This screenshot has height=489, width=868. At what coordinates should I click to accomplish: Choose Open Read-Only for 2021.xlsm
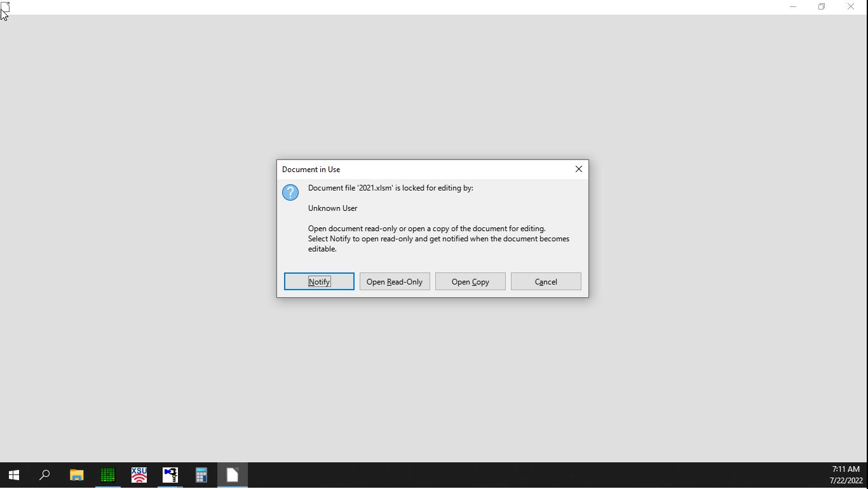tap(395, 281)
